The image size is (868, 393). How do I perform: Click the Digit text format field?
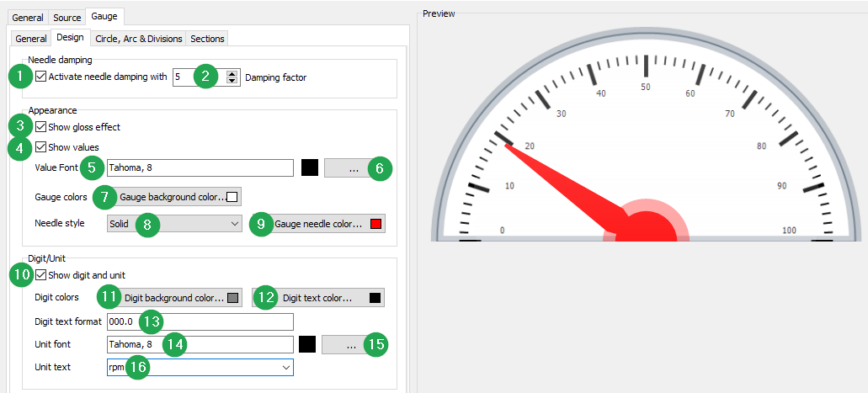pos(200,321)
